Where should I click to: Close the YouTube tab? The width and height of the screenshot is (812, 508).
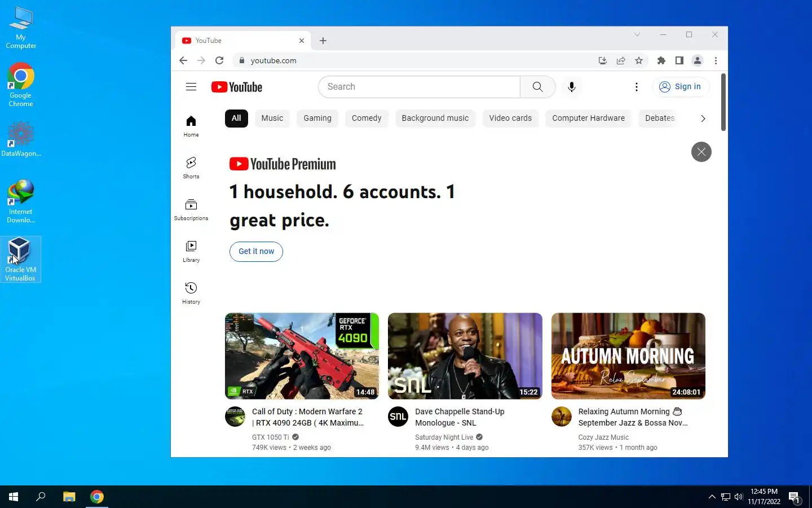tap(302, 41)
